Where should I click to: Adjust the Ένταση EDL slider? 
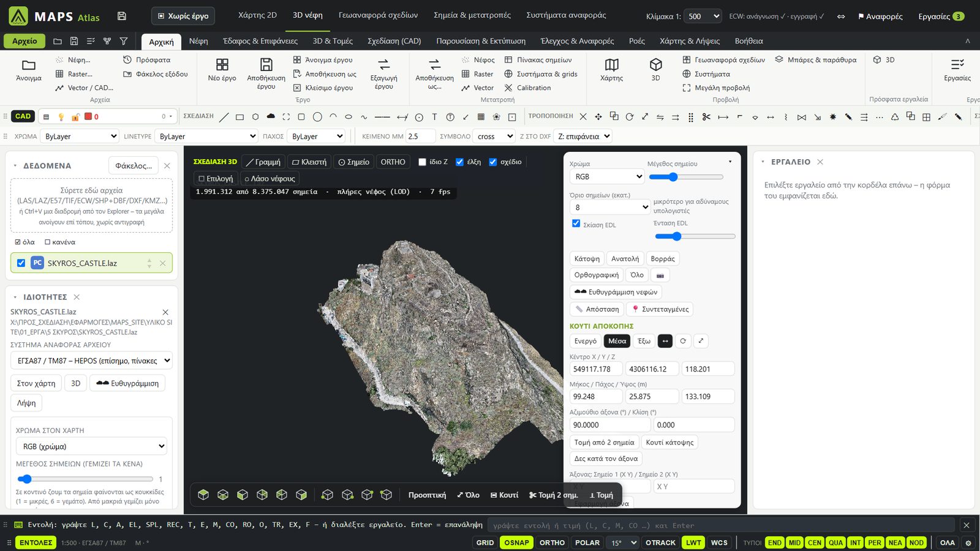click(695, 236)
